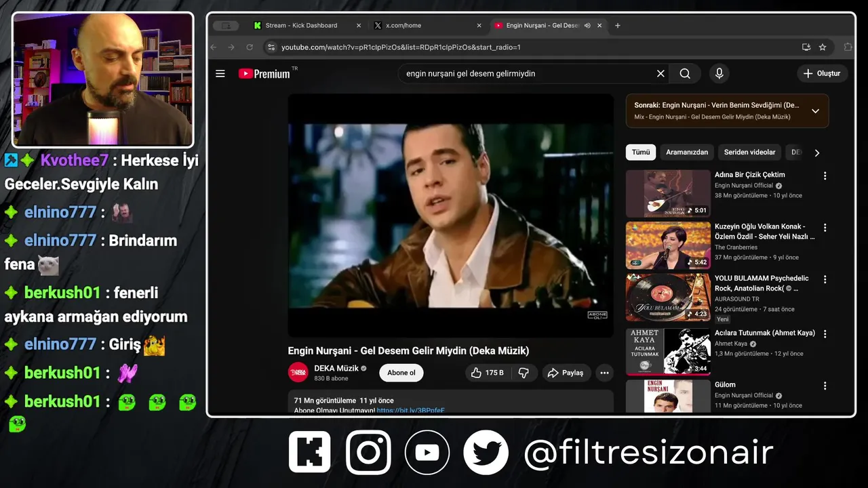The height and width of the screenshot is (488, 868).
Task: Like the video (175 B)
Action: pyautogui.click(x=488, y=373)
